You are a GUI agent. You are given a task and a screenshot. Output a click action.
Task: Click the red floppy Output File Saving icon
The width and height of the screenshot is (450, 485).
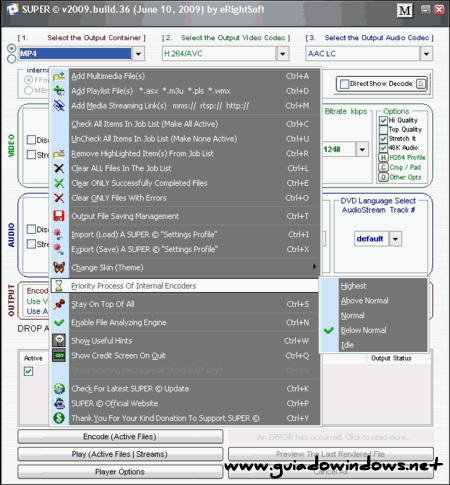59,216
